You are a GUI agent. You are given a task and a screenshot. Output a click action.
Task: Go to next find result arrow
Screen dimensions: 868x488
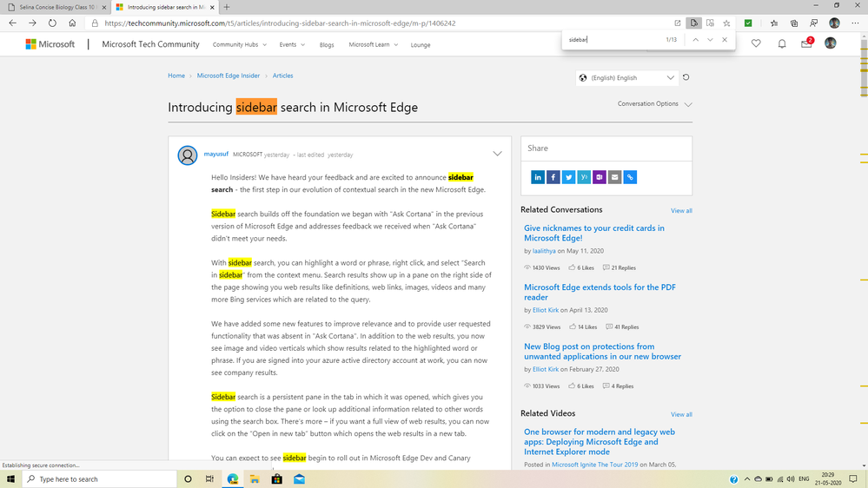[710, 40]
